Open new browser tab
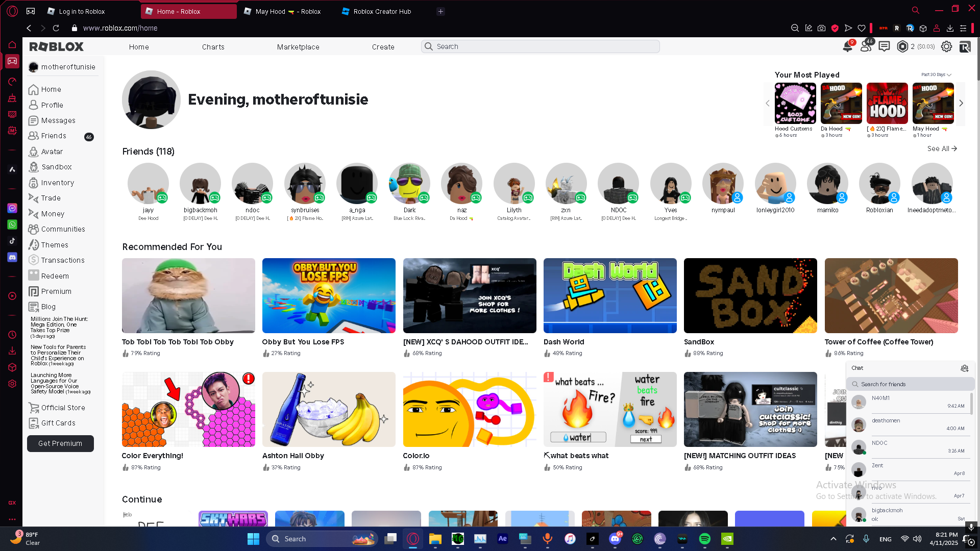The height and width of the screenshot is (551, 980). tap(440, 11)
